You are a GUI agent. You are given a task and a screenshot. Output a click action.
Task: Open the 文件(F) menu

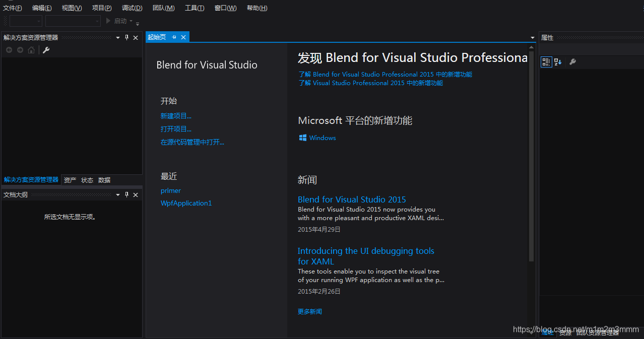point(13,8)
